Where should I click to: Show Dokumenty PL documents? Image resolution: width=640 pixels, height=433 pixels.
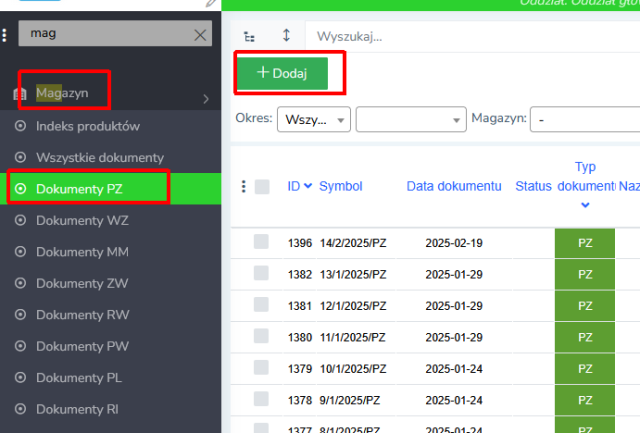79,377
